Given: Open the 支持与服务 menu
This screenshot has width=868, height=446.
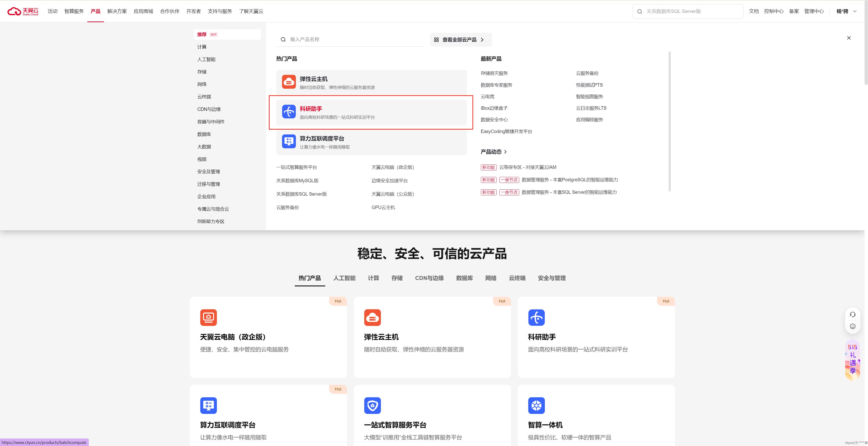Looking at the screenshot, I should click(x=220, y=12).
